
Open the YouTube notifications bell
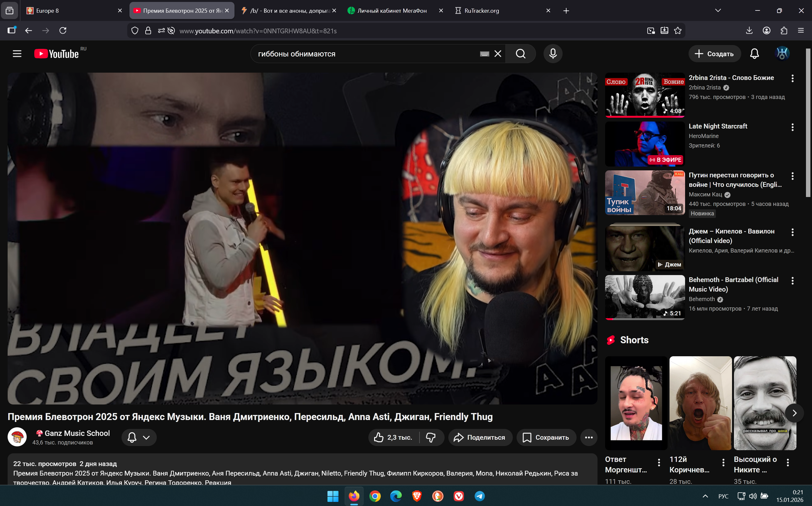755,54
